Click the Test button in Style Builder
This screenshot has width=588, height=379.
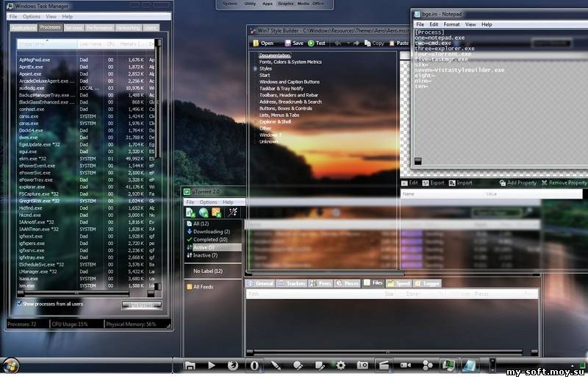[x=317, y=43]
